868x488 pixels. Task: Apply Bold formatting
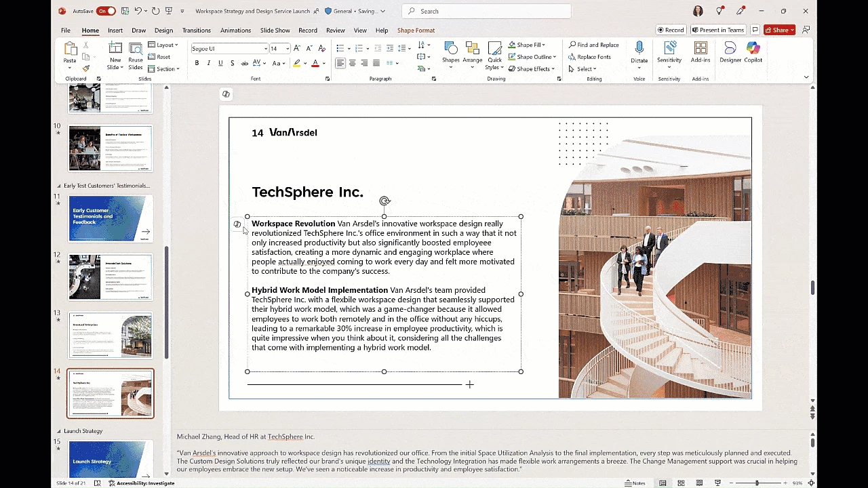point(197,63)
